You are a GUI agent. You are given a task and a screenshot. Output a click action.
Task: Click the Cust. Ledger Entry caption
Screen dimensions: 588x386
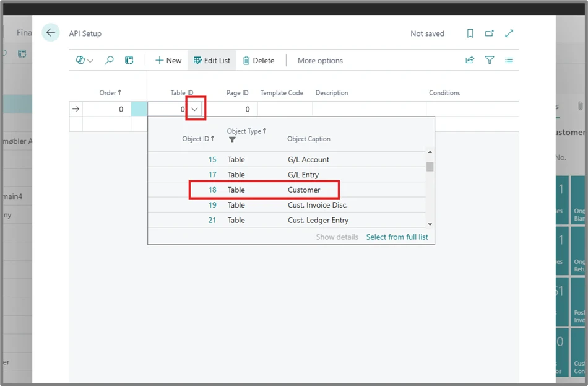pyautogui.click(x=318, y=220)
